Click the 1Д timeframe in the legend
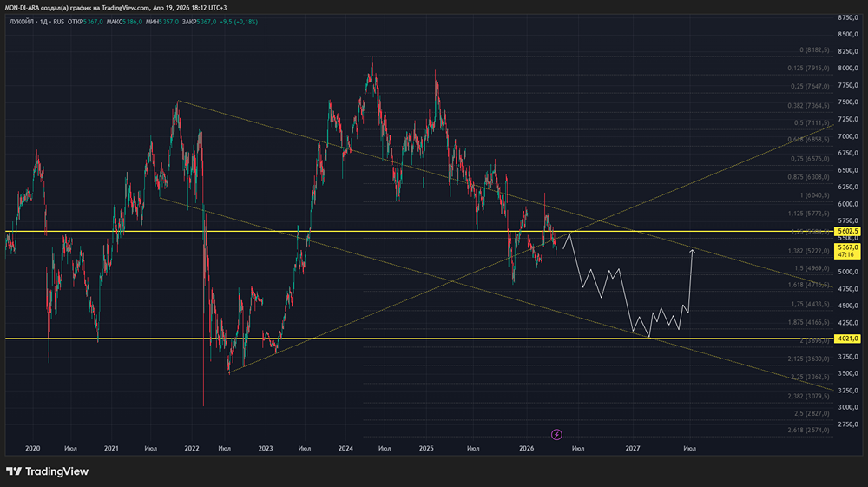 click(x=49, y=22)
